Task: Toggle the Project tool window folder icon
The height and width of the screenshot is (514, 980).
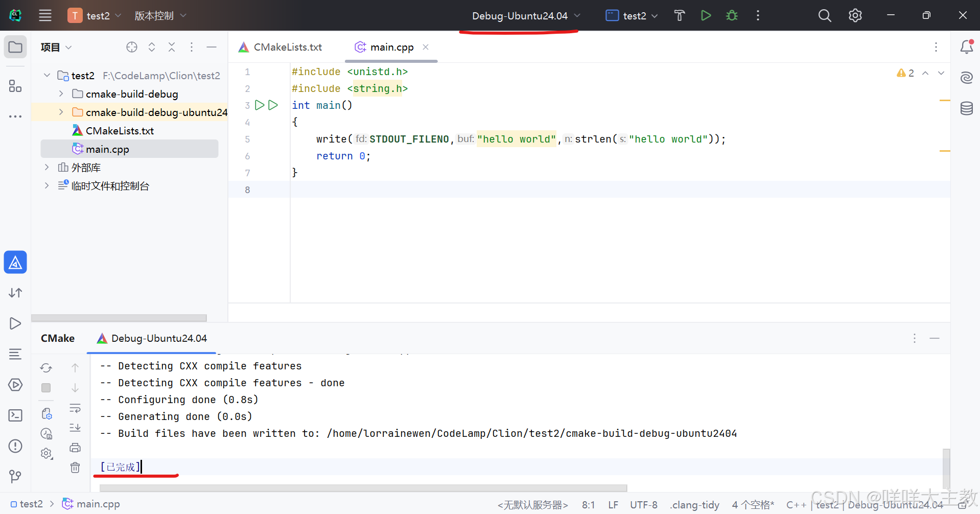Action: (15, 48)
